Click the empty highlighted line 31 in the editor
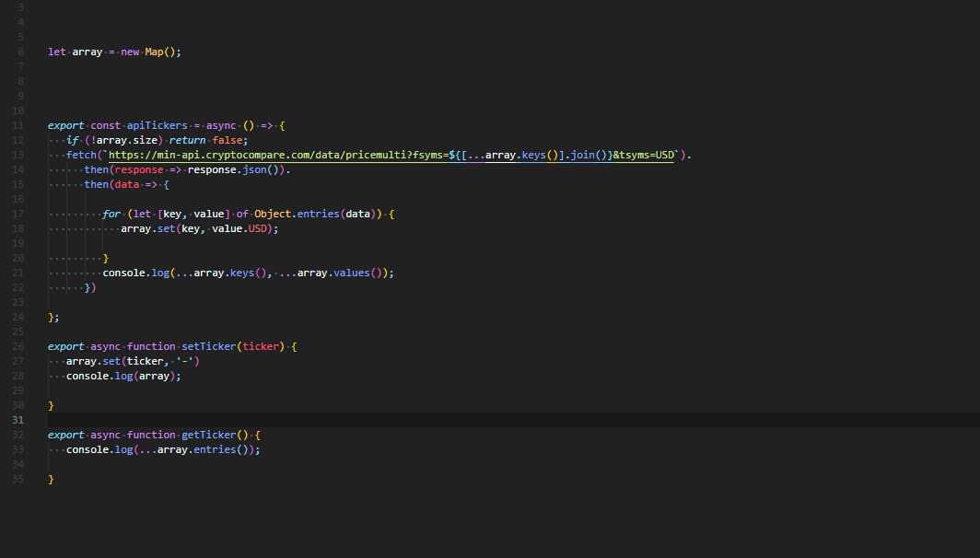The width and height of the screenshot is (980, 558). click(x=514, y=420)
